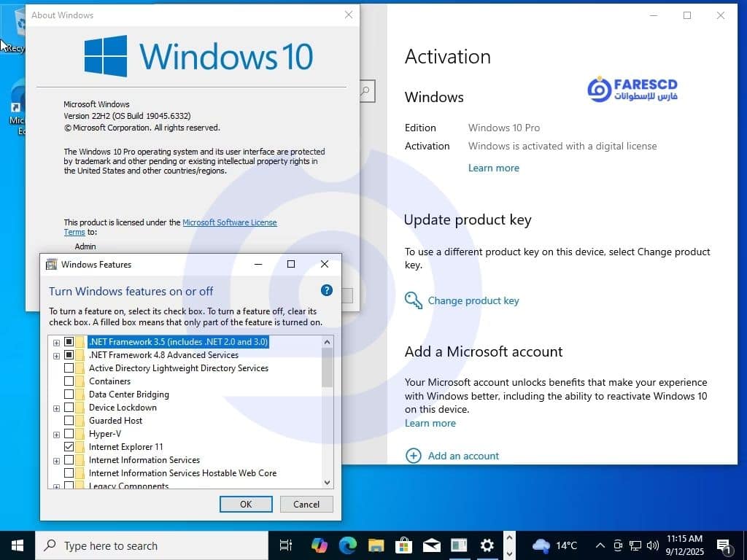The width and height of the screenshot is (747, 560).
Task: Close the About Windows dialog
Action: pyautogui.click(x=349, y=15)
